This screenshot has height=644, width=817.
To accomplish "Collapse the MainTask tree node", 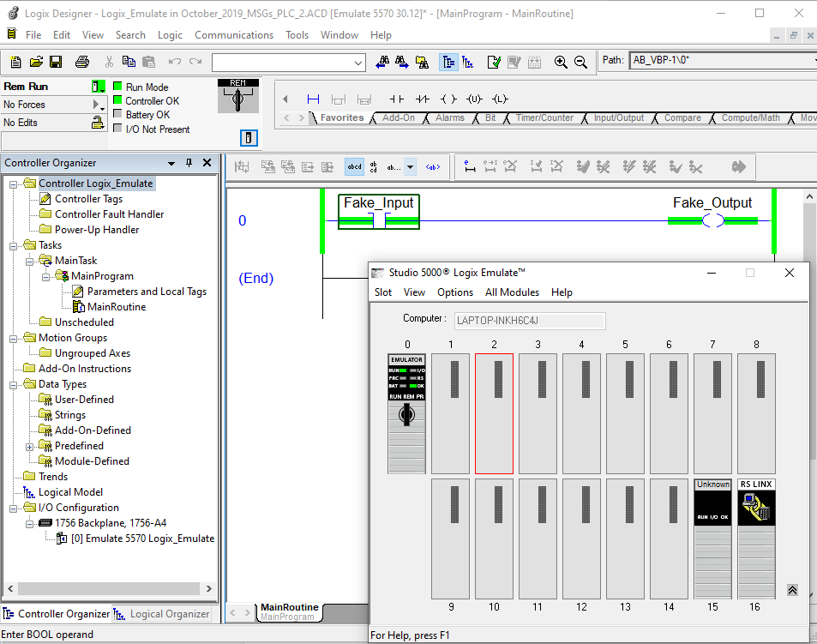I will [30, 261].
